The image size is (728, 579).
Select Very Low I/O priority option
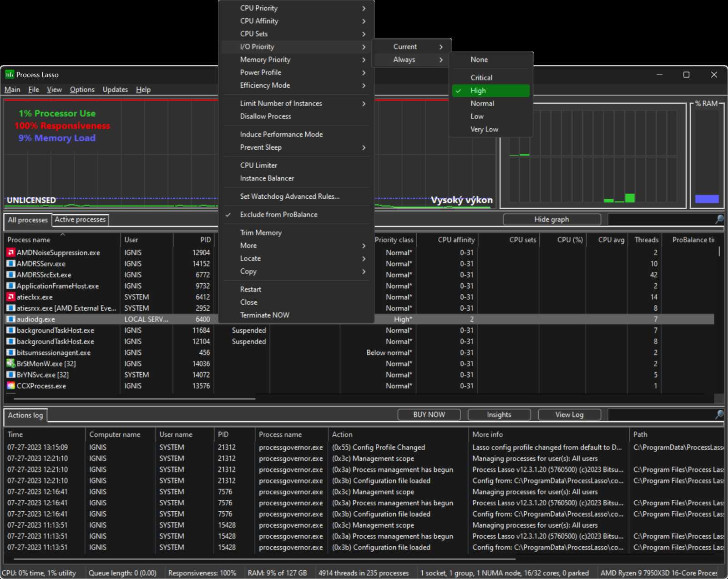click(490, 129)
